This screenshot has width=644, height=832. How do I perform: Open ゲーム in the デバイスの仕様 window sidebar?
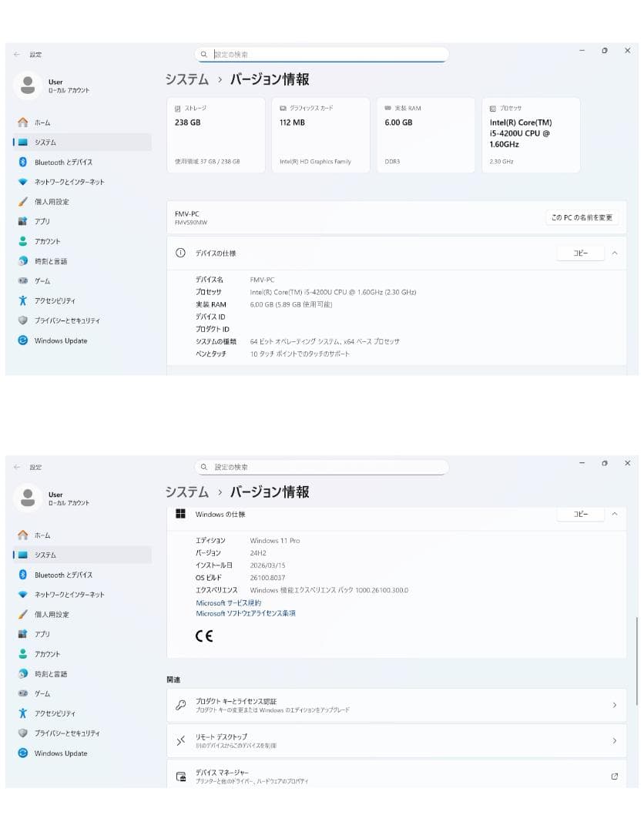(82, 280)
